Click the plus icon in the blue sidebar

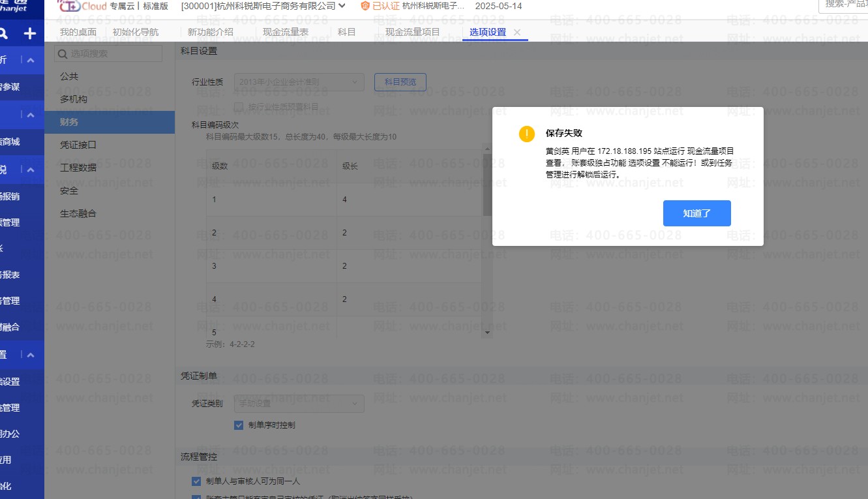click(30, 33)
